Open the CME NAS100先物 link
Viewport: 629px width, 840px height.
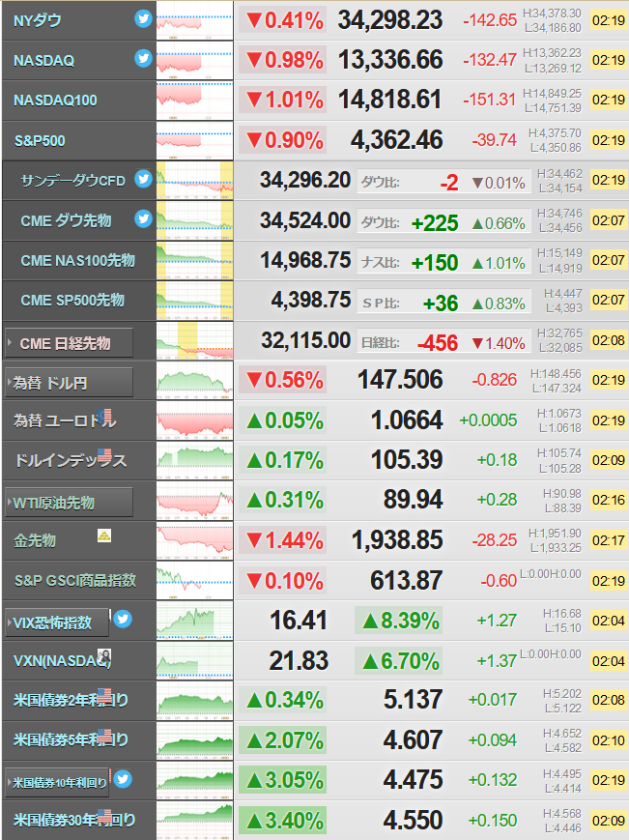[x=77, y=260]
